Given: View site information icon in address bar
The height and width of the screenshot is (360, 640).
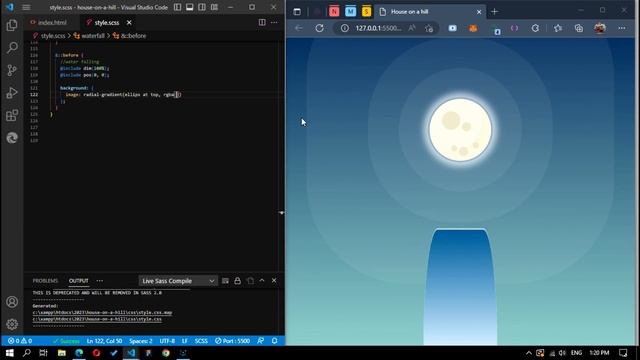Looking at the screenshot, I should coord(345,28).
